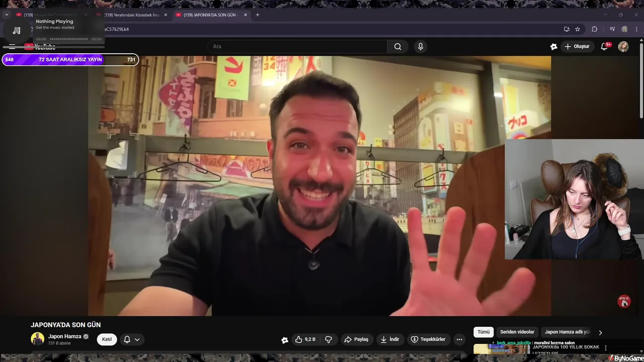Click the main video player
Screen dimensions: 644x362
(x=319, y=186)
